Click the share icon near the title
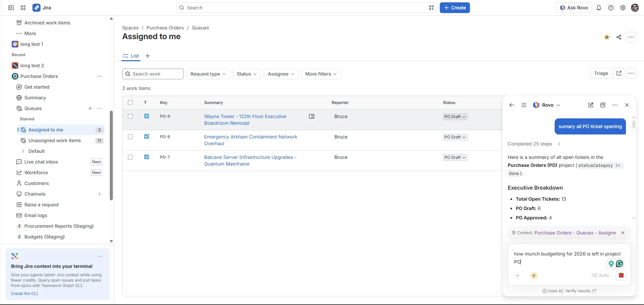Image resolution: width=644 pixels, height=305 pixels. pos(619,37)
